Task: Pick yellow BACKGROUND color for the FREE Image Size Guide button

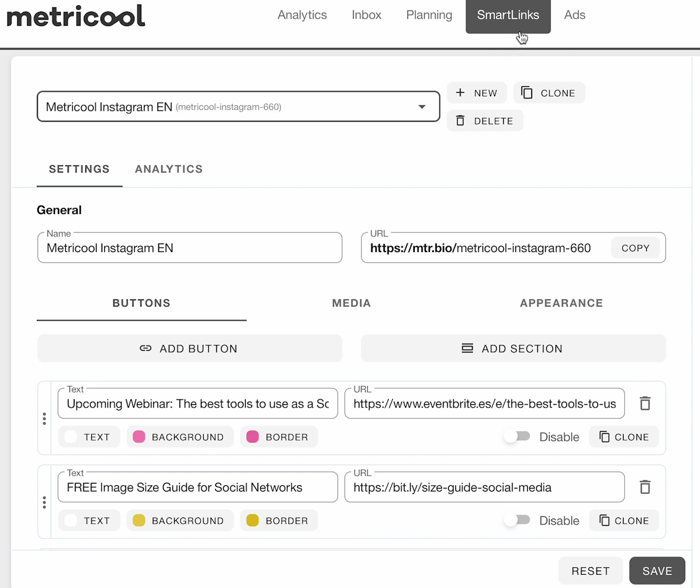Action: pyautogui.click(x=180, y=521)
